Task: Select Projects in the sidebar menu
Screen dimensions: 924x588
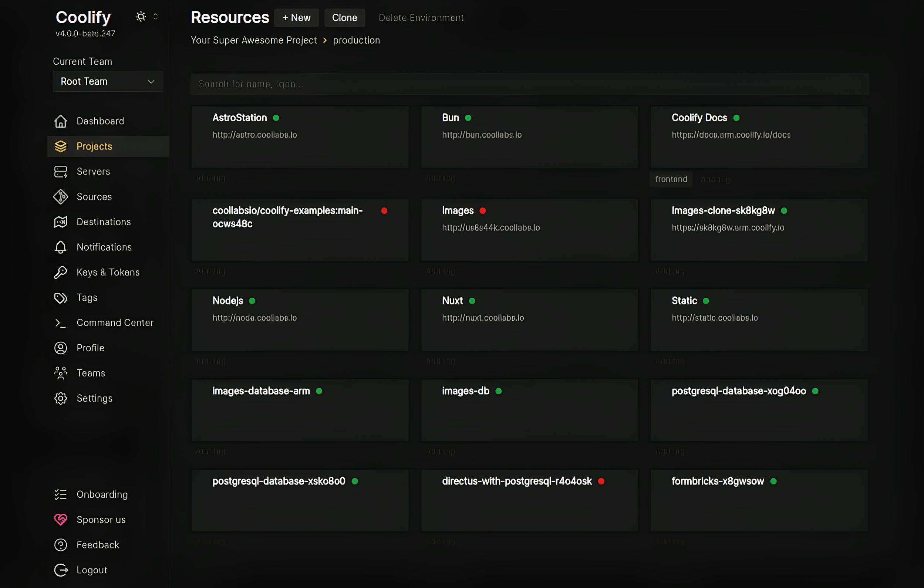Action: pos(94,146)
